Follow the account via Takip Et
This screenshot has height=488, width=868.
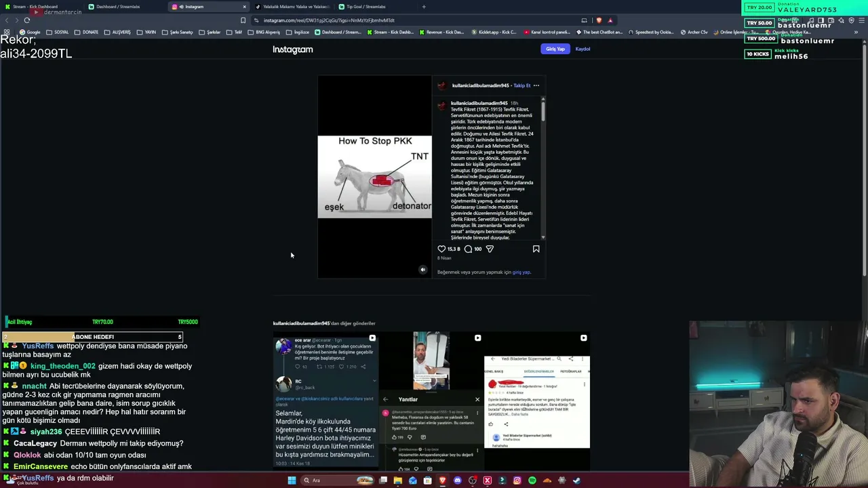[521, 85]
